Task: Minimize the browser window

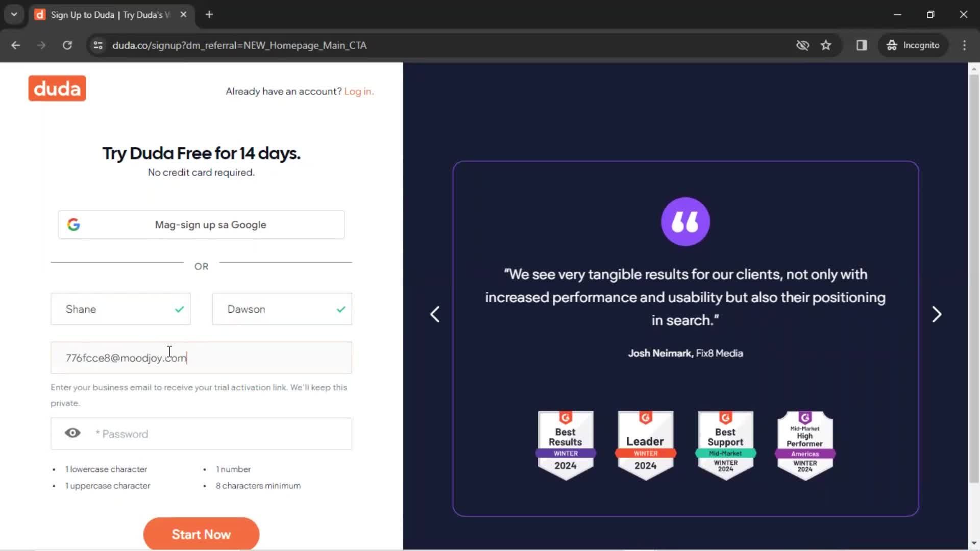Action: (897, 15)
